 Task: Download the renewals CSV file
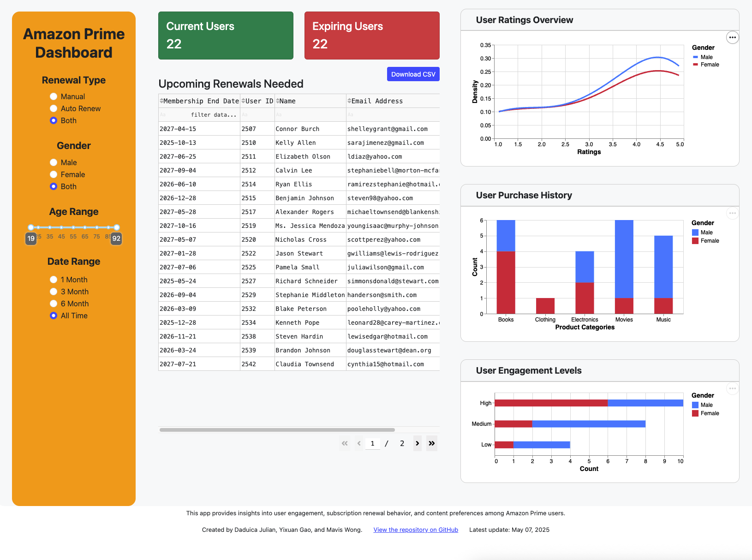(413, 74)
